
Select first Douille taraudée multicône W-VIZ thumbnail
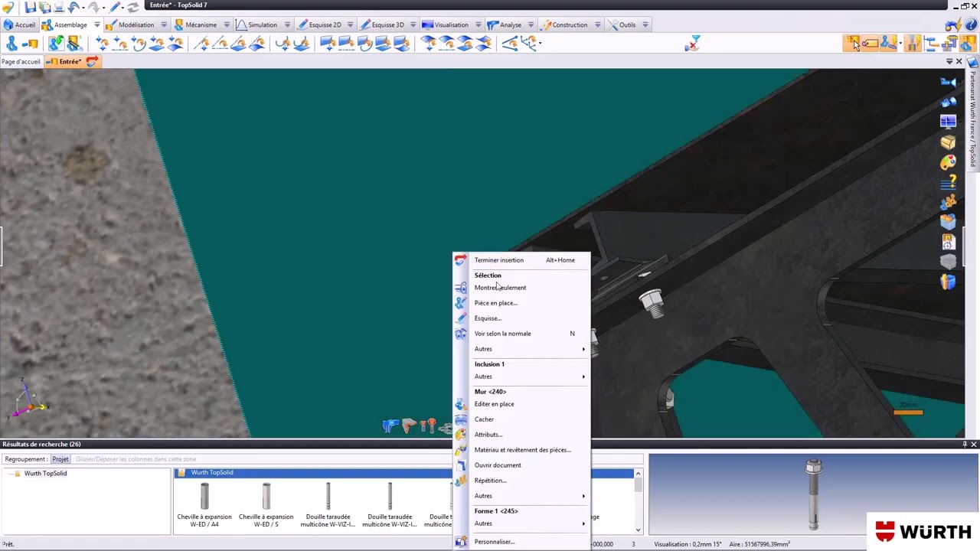(x=328, y=504)
